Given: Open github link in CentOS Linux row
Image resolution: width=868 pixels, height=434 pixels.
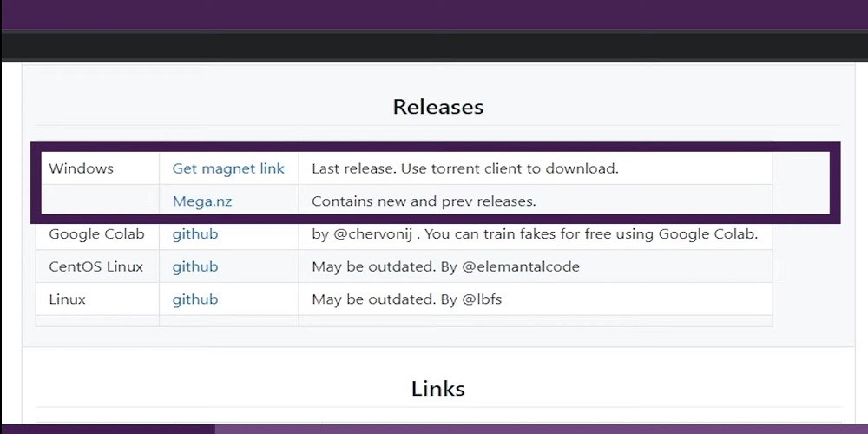Looking at the screenshot, I should click(195, 266).
